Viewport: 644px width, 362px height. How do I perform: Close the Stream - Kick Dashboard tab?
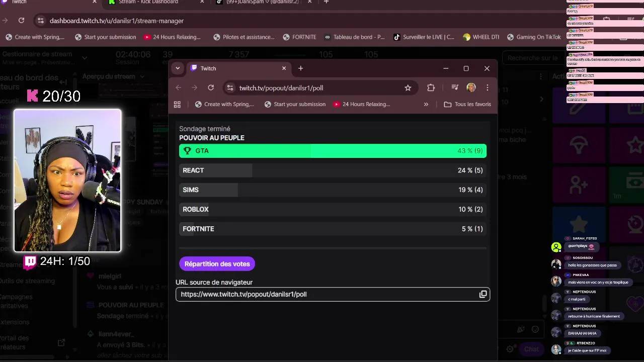pos(202,2)
